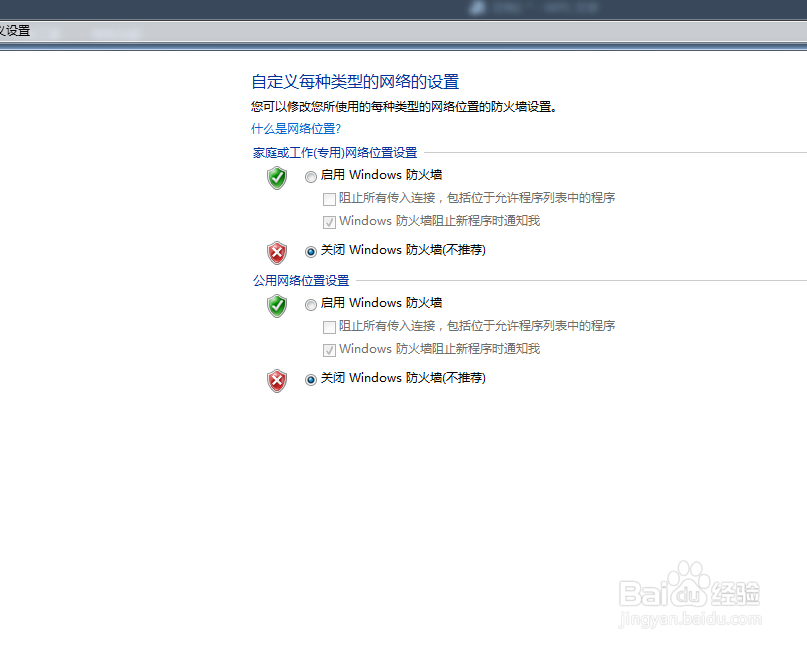
Task: Toggle notify-me checkbox under home/work network section
Action: point(329,222)
